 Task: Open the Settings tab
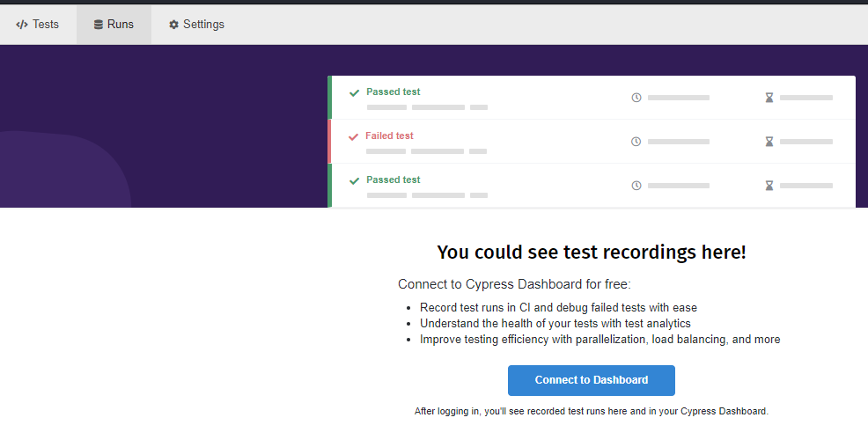coord(197,25)
